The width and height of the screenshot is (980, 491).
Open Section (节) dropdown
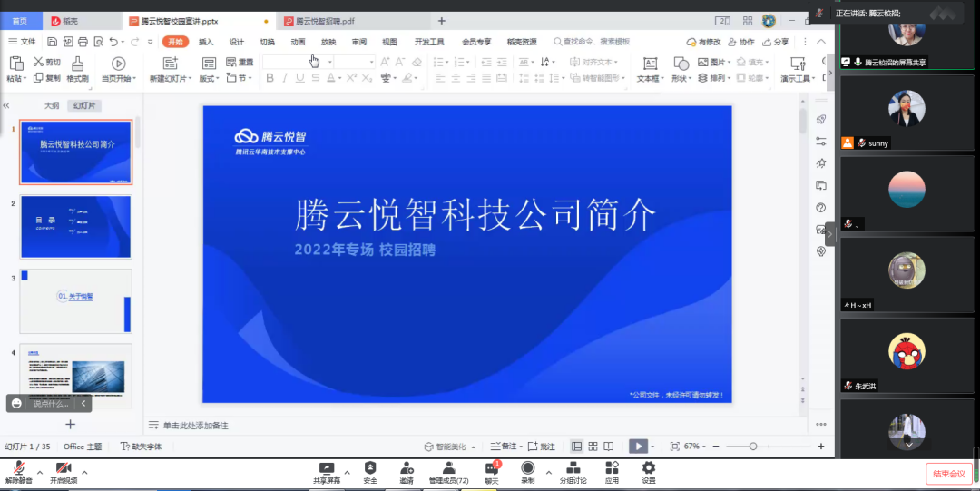(x=240, y=78)
